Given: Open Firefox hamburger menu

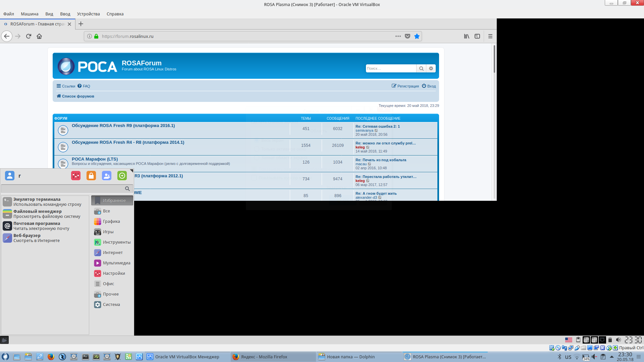Looking at the screenshot, I should tap(490, 36).
